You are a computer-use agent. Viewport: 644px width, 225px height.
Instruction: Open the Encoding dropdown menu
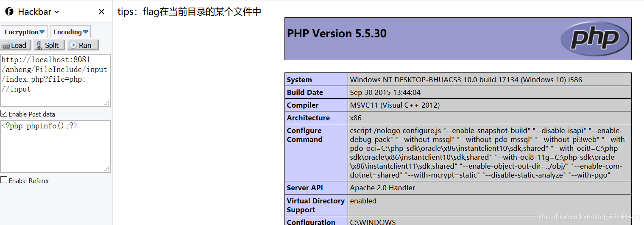pos(70,32)
